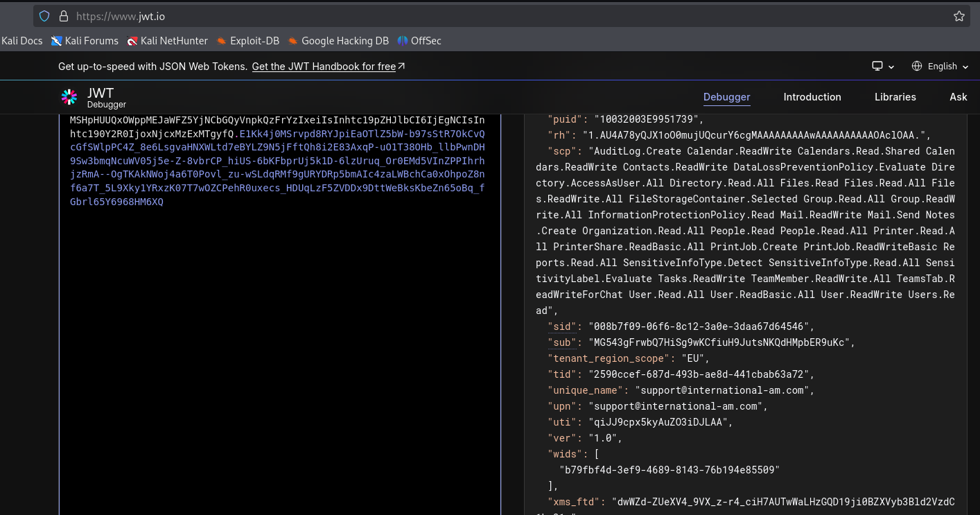Open the Introduction tab

812,97
